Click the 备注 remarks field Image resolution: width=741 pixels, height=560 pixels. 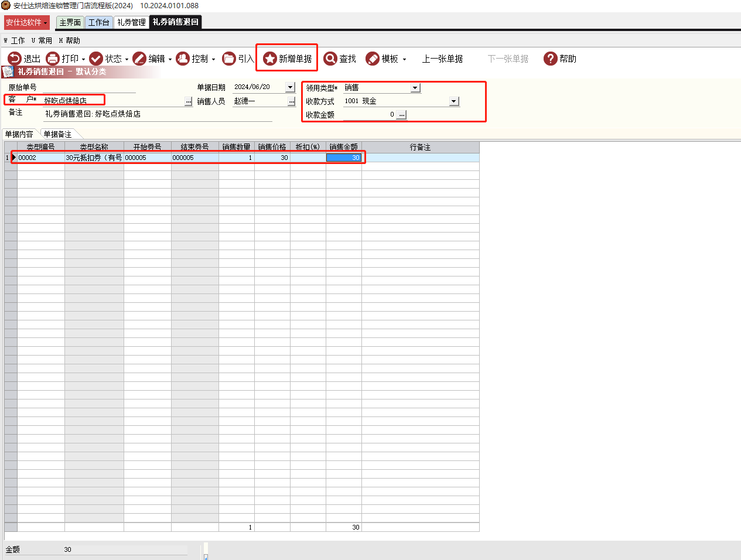[x=158, y=114]
